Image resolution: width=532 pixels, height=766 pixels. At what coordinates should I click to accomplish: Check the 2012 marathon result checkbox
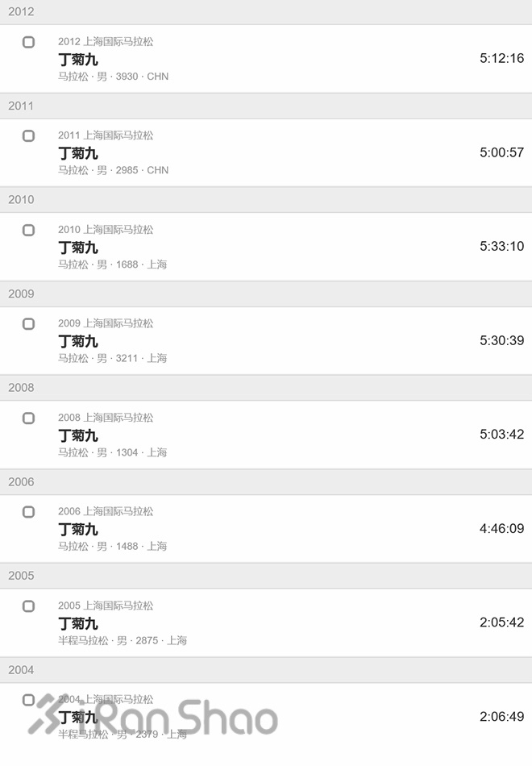(29, 42)
